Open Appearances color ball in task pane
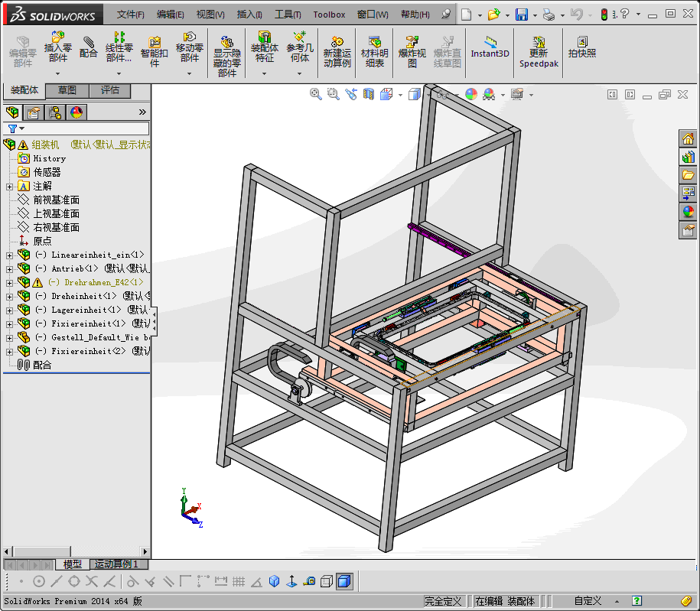This screenshot has height=611, width=700. point(688,212)
